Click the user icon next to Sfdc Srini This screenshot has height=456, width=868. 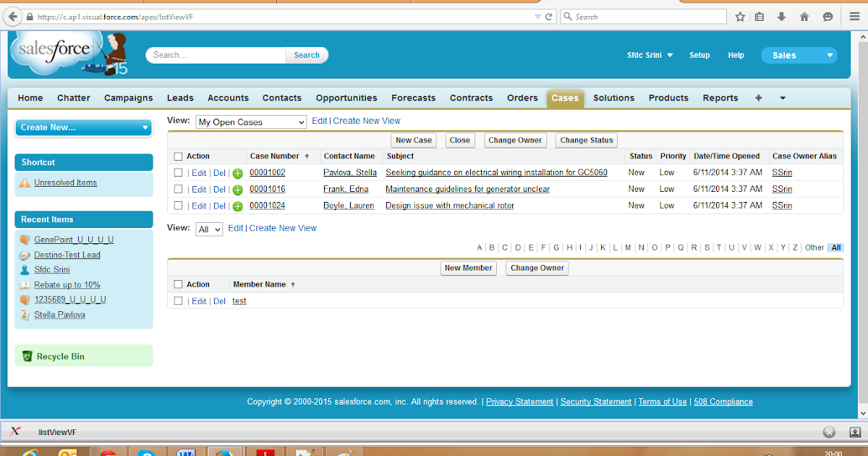point(24,269)
